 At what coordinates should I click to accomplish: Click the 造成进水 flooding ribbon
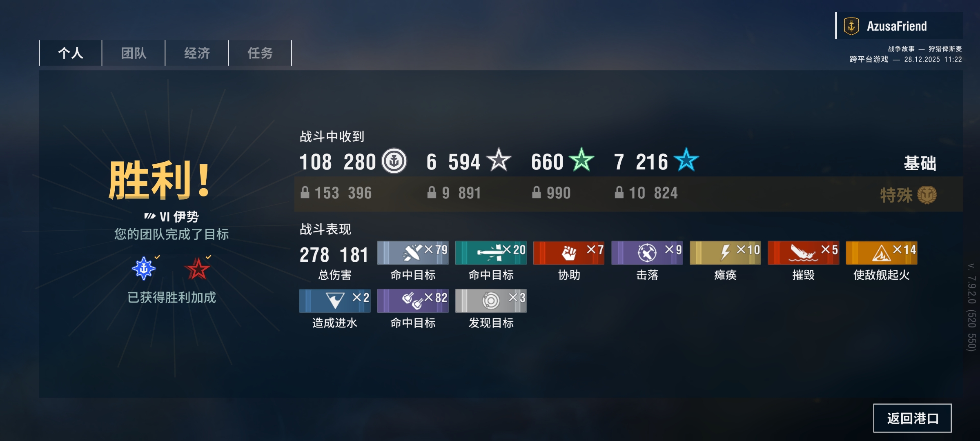pos(335,301)
